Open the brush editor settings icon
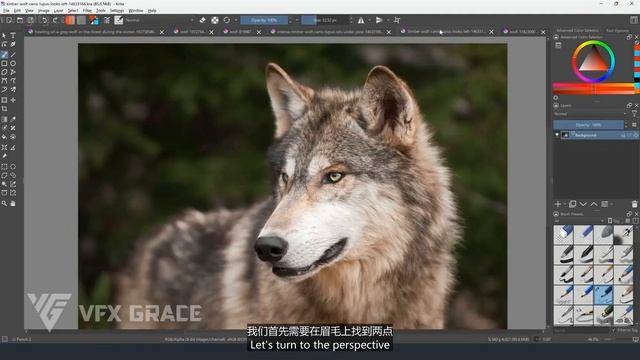 tap(107, 20)
